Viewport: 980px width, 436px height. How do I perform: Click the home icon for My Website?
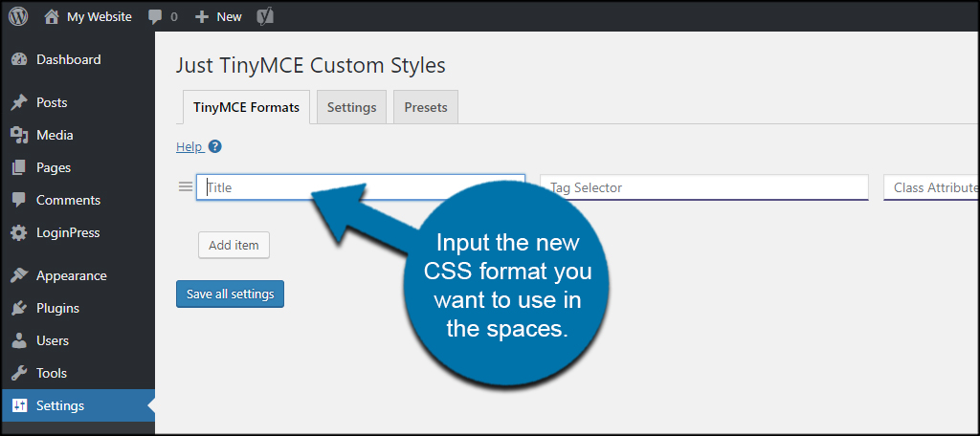(52, 17)
